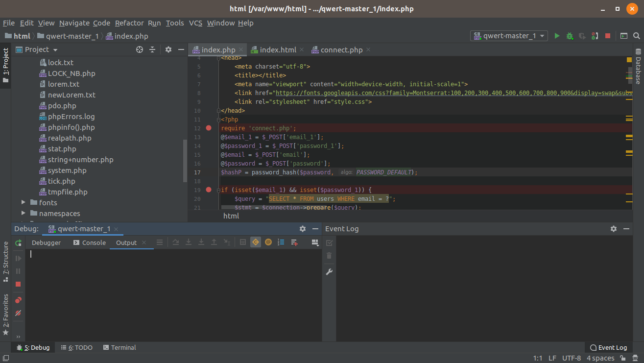644x363 pixels.
Task: Stop the debug session with the red square in the Debug sidebar
Action: click(18, 284)
